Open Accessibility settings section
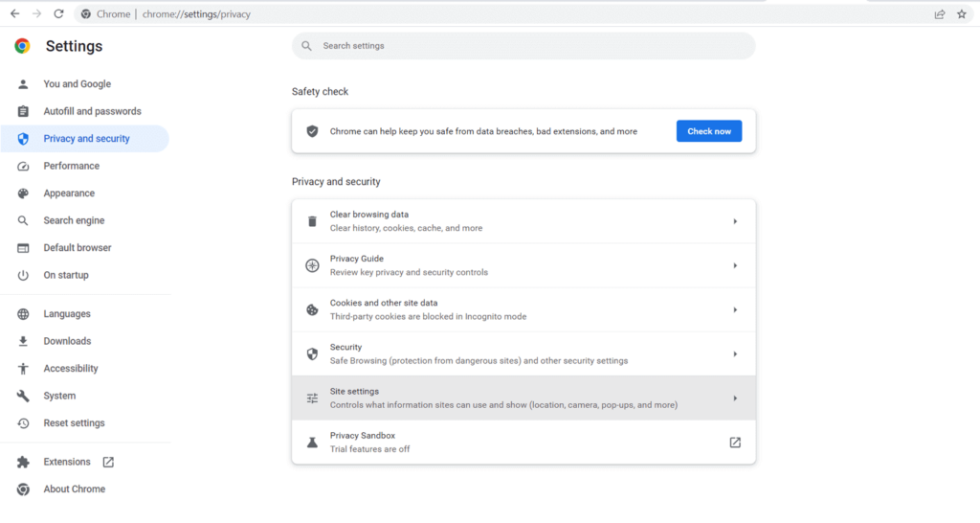Viewport: 980px width, 523px height. click(84, 369)
